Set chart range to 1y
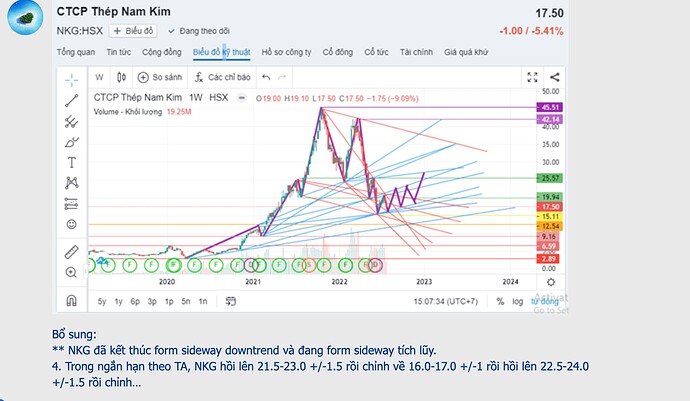Viewport: 690px width, 401px height. [118, 302]
